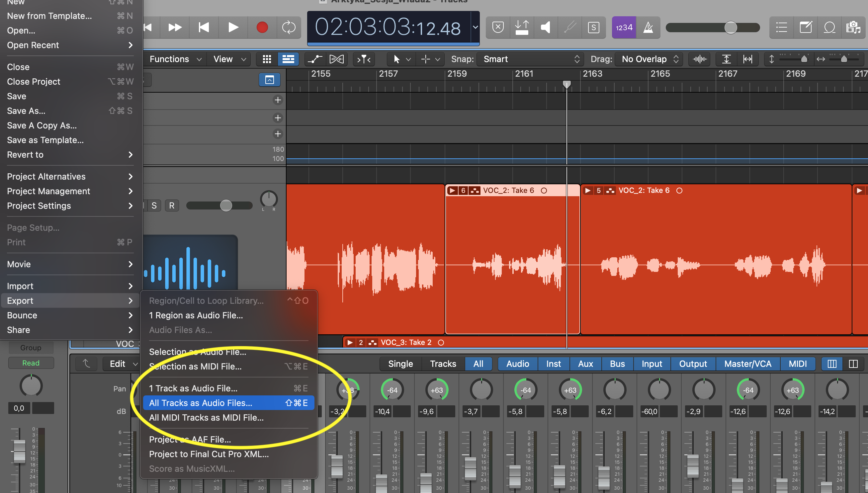
Task: Click the playhead marker in the ruler
Action: [566, 84]
